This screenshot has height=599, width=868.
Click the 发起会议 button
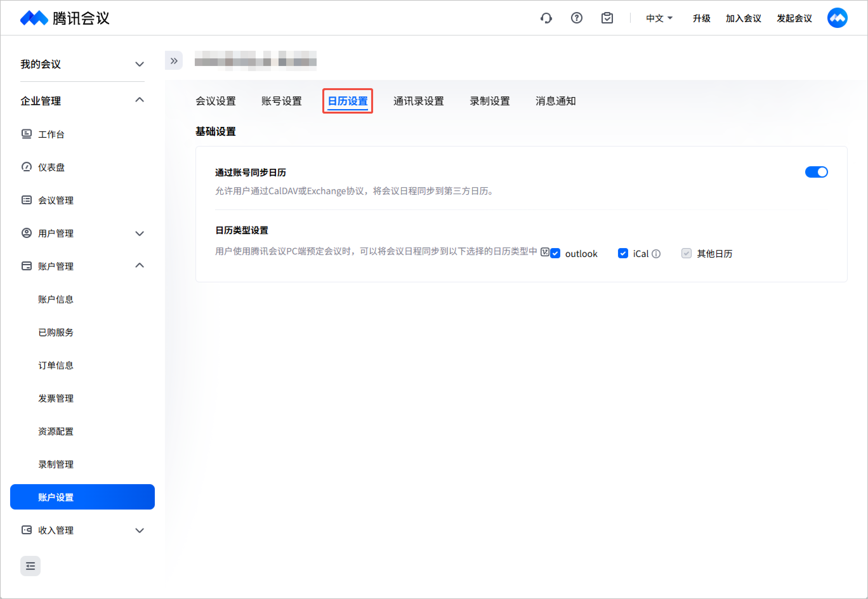(794, 18)
